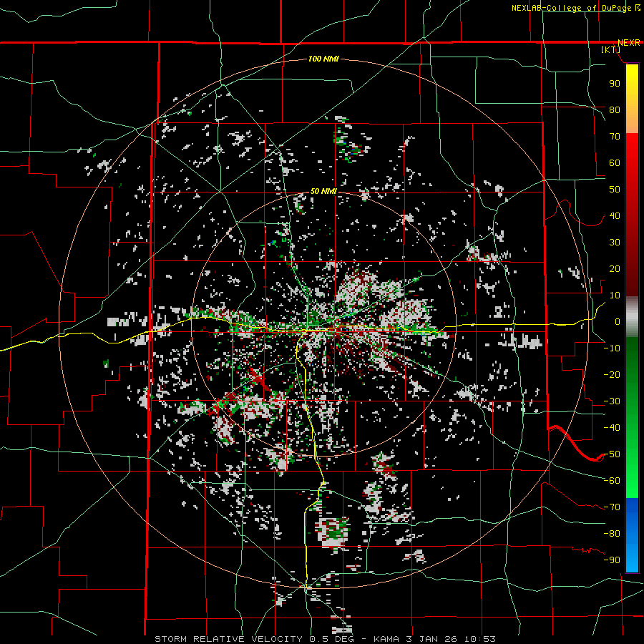Click the 20 value on the velocity scale
The height and width of the screenshot is (644, 644).
point(615,269)
